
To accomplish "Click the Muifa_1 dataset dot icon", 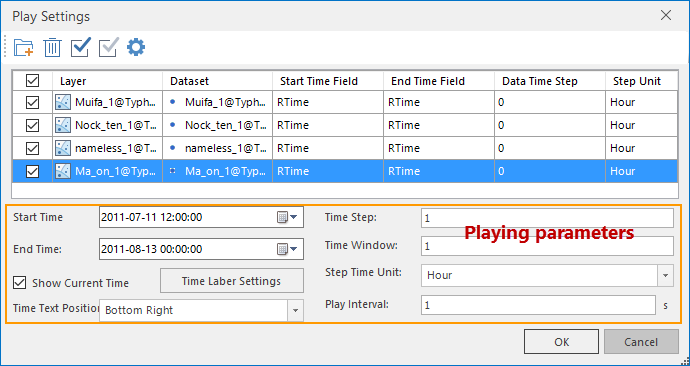I will pyautogui.click(x=172, y=102).
